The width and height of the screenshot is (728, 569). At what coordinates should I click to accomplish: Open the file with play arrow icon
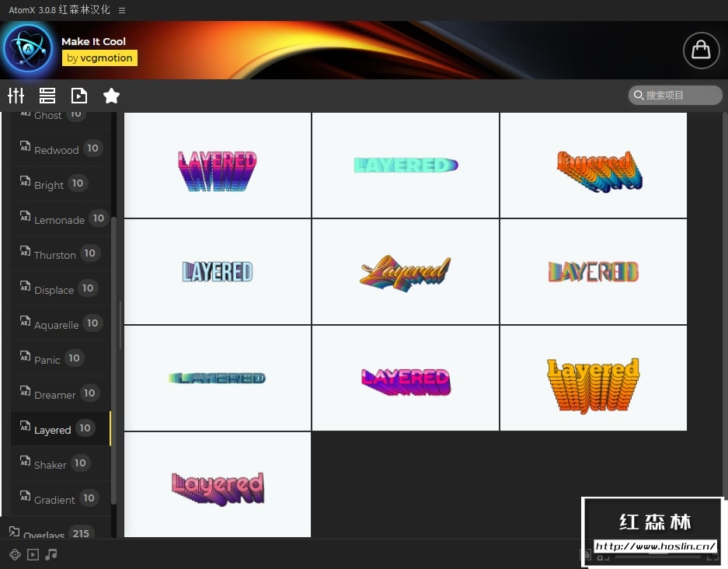tap(79, 96)
